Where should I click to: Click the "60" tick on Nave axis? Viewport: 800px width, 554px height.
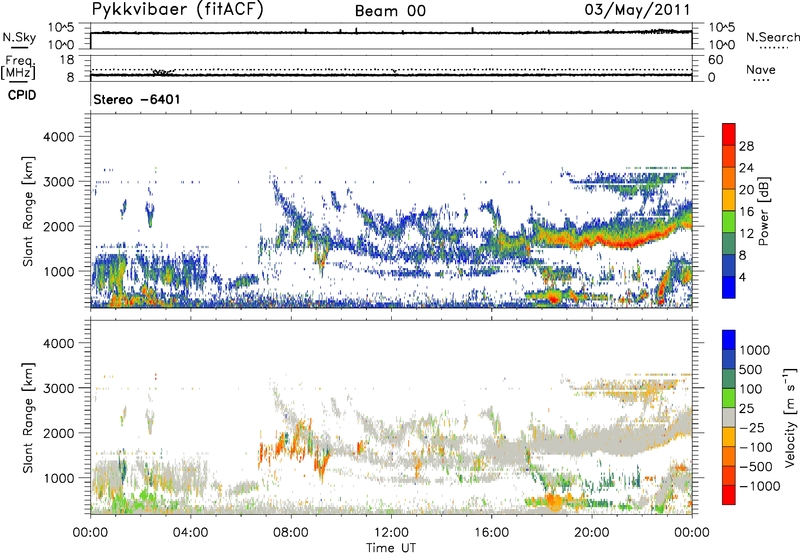(716, 60)
